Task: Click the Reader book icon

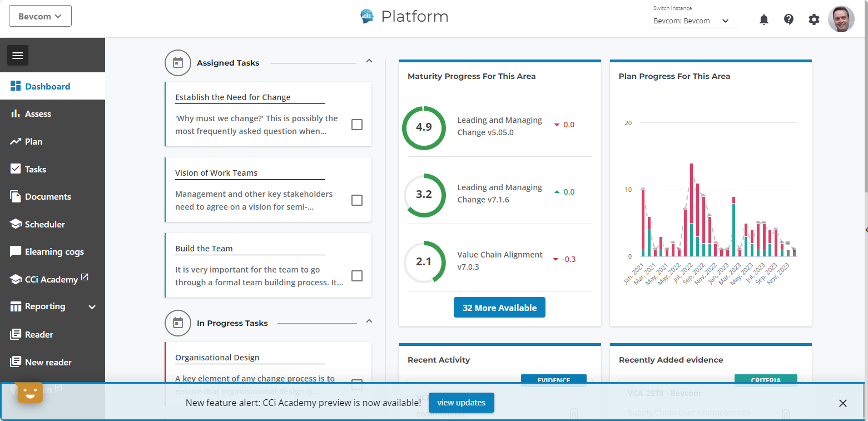Action: tap(16, 334)
